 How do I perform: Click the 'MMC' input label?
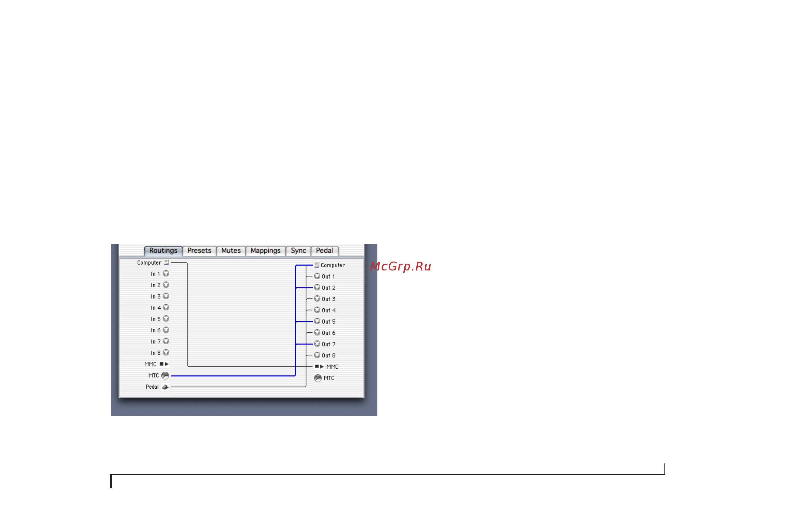click(150, 364)
